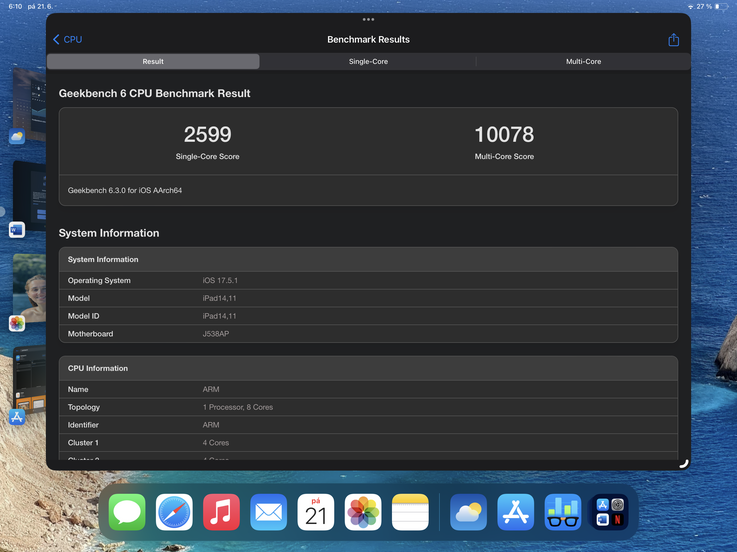Tap the clock in the status bar
The width and height of the screenshot is (737, 552).
(16, 6)
